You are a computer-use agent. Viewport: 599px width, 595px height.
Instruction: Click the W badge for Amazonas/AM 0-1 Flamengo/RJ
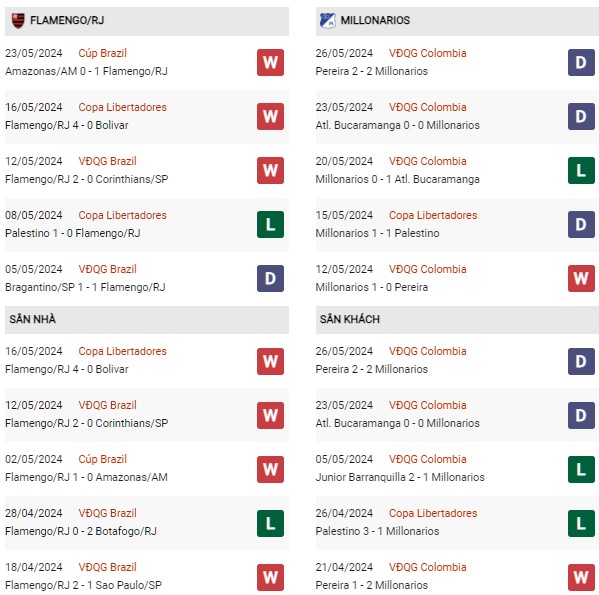(270, 63)
